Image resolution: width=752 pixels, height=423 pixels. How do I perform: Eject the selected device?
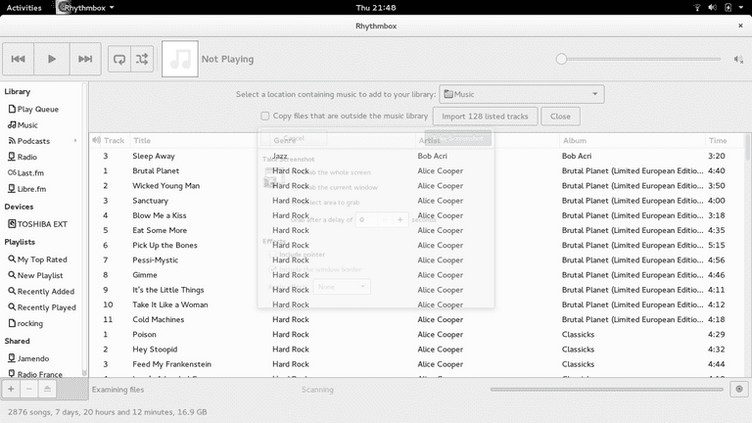coord(47,389)
